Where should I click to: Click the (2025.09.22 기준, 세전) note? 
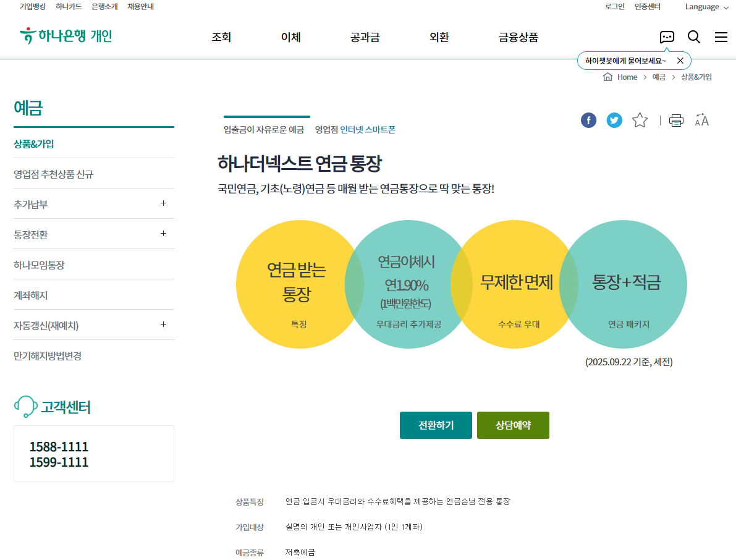[629, 362]
